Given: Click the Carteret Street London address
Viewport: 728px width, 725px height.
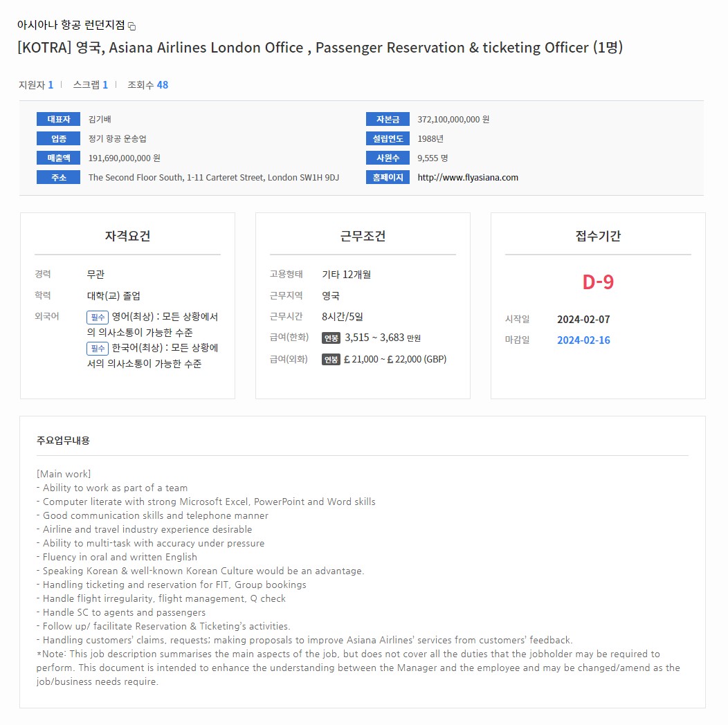Looking at the screenshot, I should pos(214,177).
